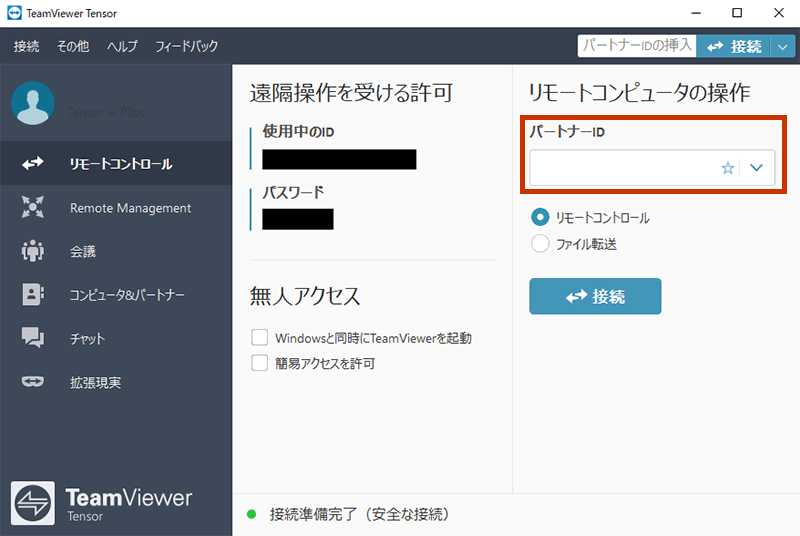Screen dimensions: 800x536
Task: Minimize the TeamViewer window
Action: pyautogui.click(x=696, y=13)
